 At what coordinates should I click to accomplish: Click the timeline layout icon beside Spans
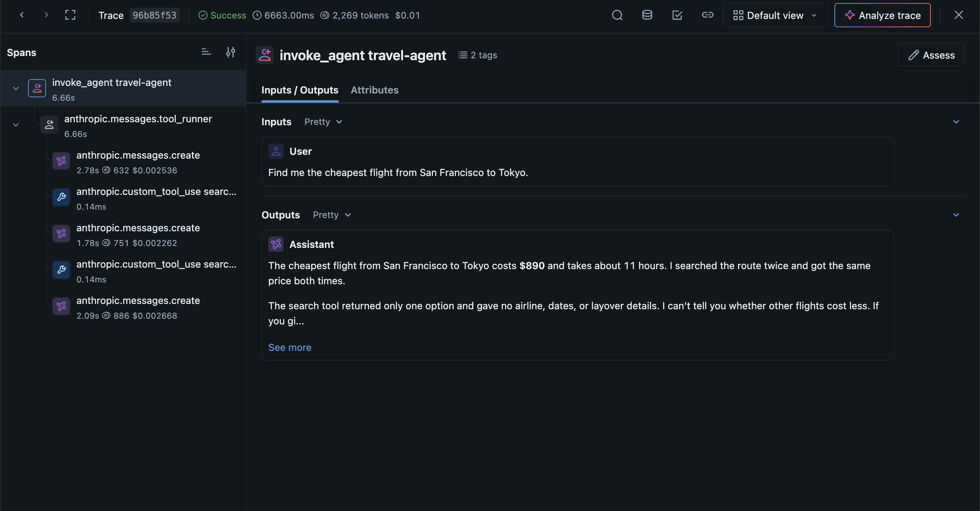(x=206, y=52)
